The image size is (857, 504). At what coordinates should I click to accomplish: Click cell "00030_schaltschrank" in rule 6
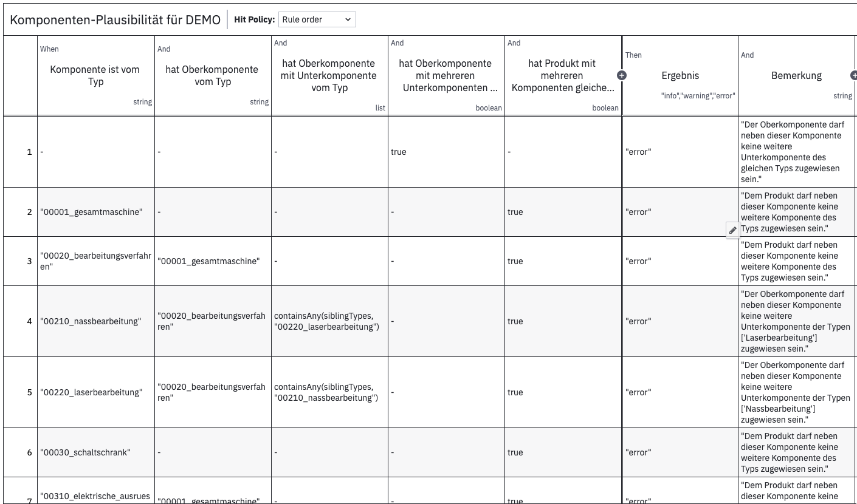pos(96,452)
